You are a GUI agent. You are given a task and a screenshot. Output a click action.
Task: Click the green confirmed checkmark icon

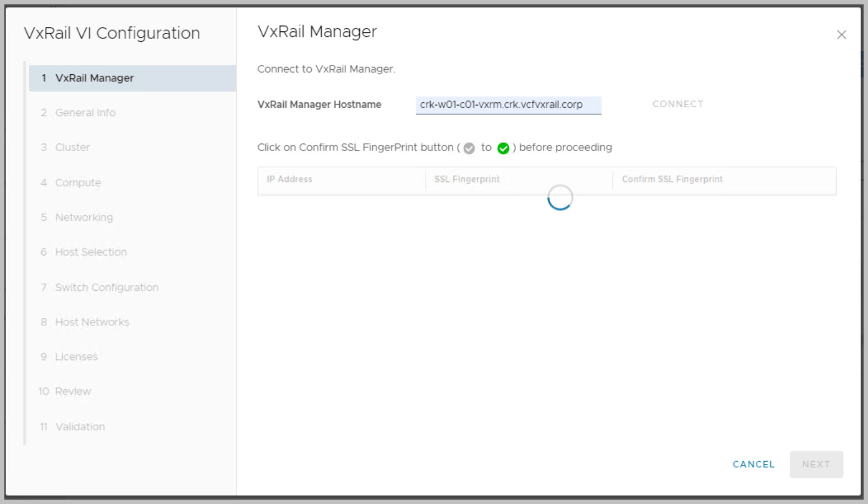click(x=503, y=148)
